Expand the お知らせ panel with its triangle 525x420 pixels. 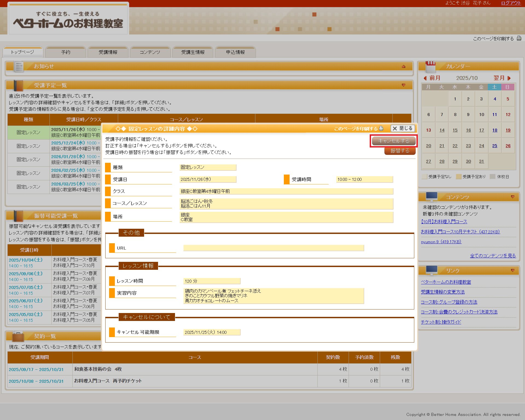(x=404, y=66)
